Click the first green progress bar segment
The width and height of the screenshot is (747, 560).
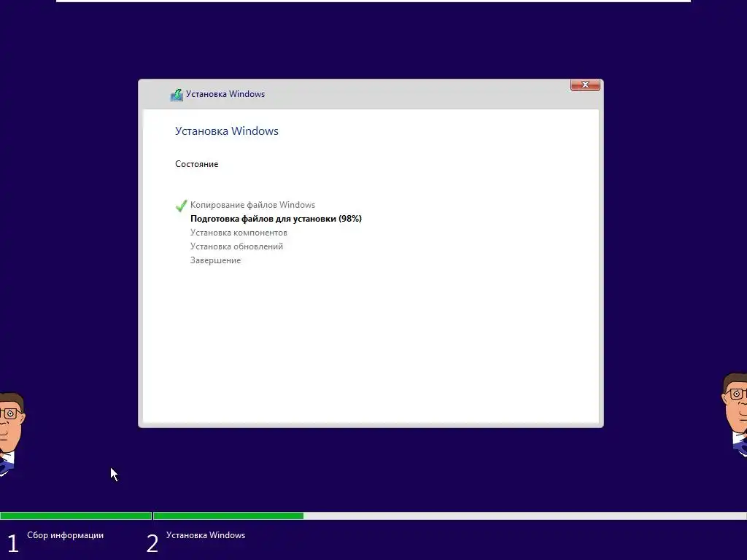(76, 516)
